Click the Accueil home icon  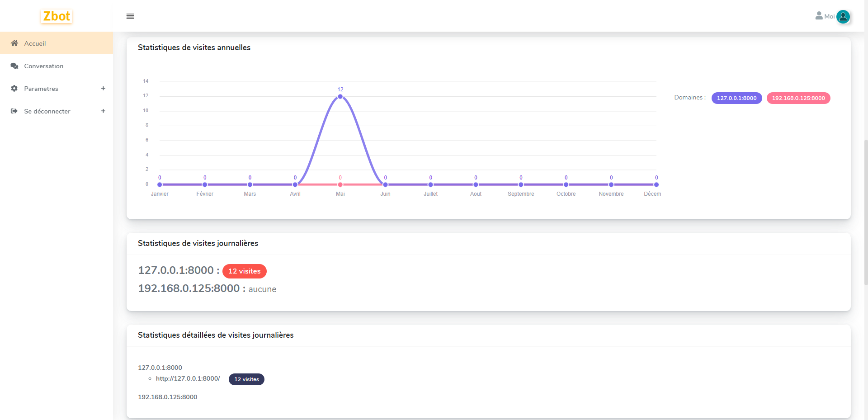coord(14,43)
